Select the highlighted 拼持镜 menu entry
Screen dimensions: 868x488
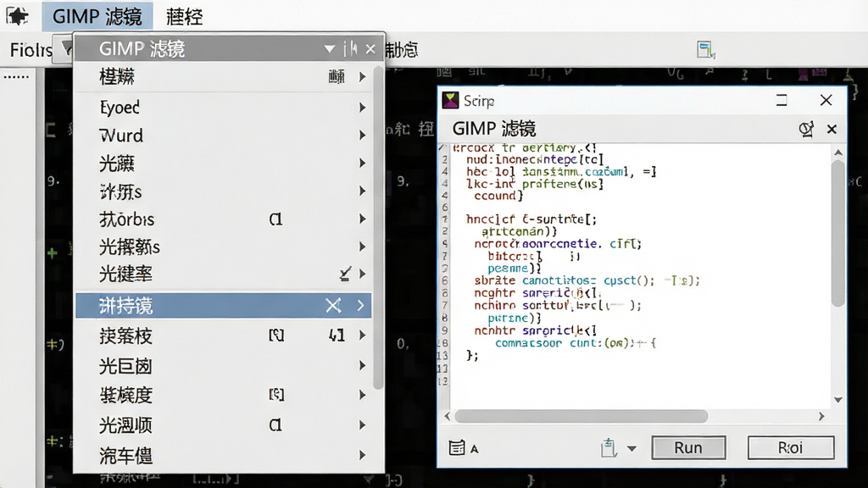tap(223, 305)
